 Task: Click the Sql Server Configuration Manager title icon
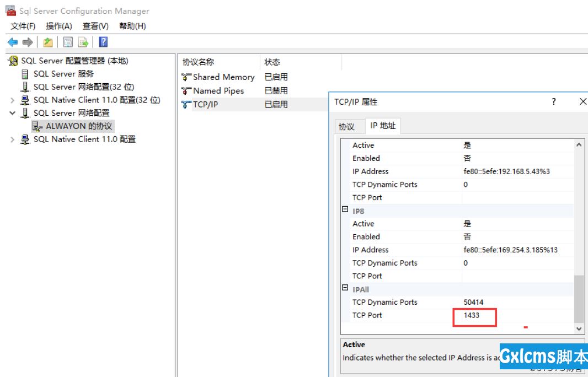coord(11,11)
